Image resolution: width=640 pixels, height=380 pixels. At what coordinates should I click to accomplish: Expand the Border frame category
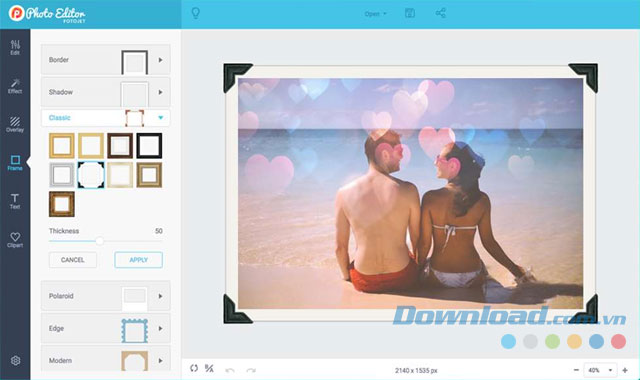tap(106, 60)
